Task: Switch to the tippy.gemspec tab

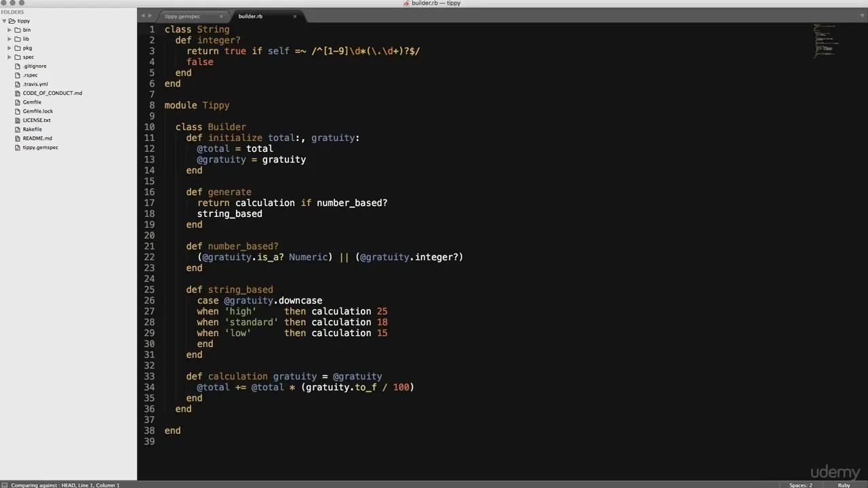Action: click(x=192, y=16)
